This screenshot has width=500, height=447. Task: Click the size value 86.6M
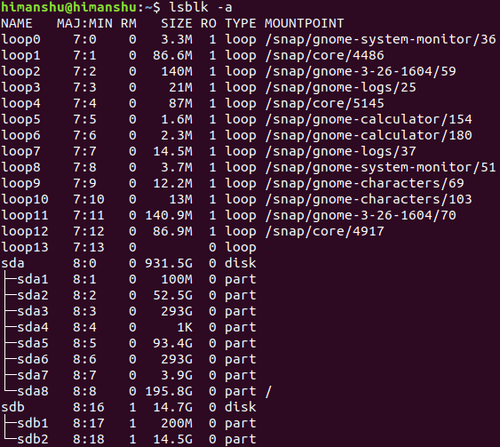pyautogui.click(x=173, y=55)
